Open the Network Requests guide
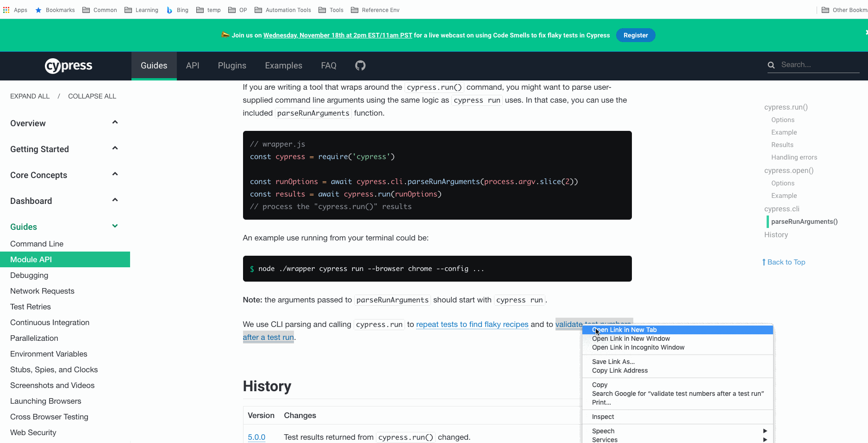This screenshot has height=443, width=868. coord(42,291)
